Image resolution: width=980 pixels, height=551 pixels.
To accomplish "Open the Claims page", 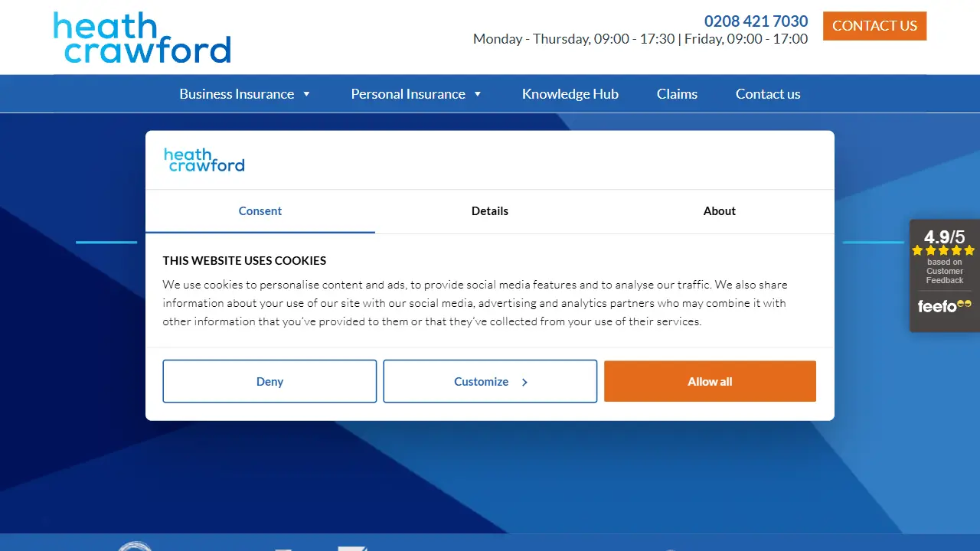I will pyautogui.click(x=677, y=94).
